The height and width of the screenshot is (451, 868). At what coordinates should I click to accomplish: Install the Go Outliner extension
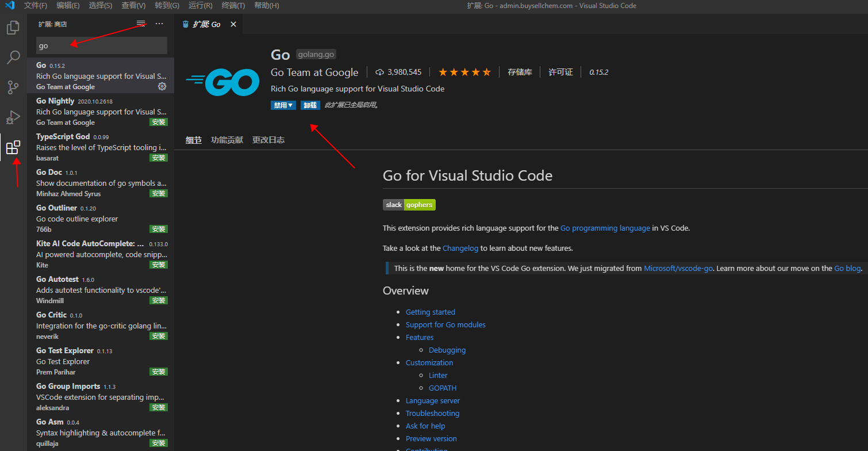pyautogui.click(x=159, y=229)
